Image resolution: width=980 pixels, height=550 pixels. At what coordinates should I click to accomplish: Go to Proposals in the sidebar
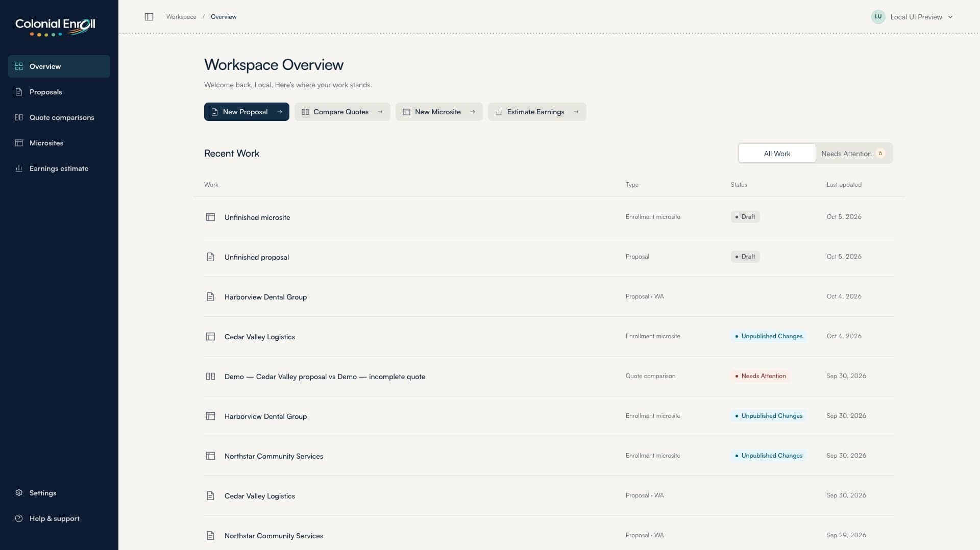coord(59,92)
